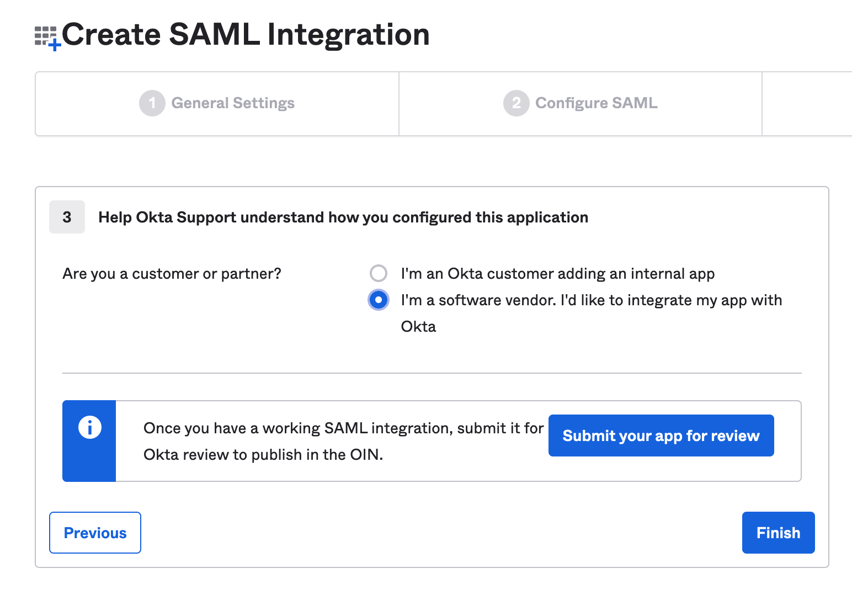Image resolution: width=852 pixels, height=616 pixels.
Task: Click the 'adding an internal app' option label
Action: coord(557,274)
